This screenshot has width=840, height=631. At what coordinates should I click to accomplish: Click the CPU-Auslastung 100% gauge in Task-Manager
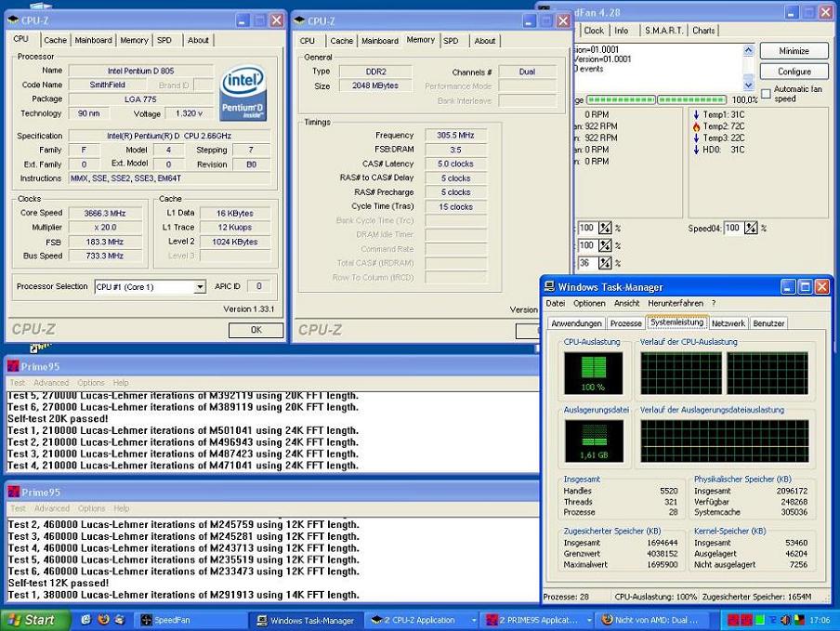593,373
